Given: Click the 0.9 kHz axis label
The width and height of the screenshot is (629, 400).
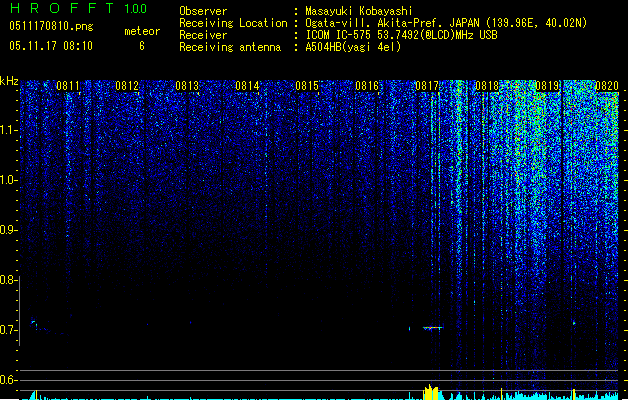Looking at the screenshot, I should point(9,230).
